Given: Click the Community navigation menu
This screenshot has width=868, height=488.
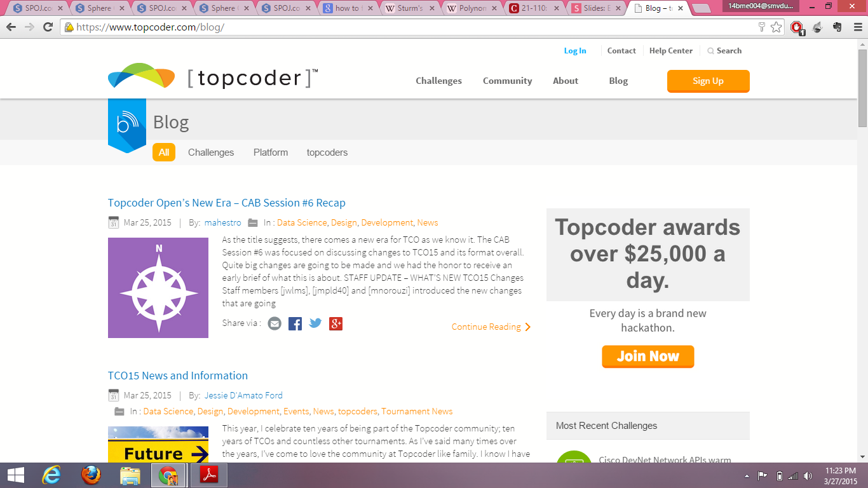Looking at the screenshot, I should tap(507, 81).
